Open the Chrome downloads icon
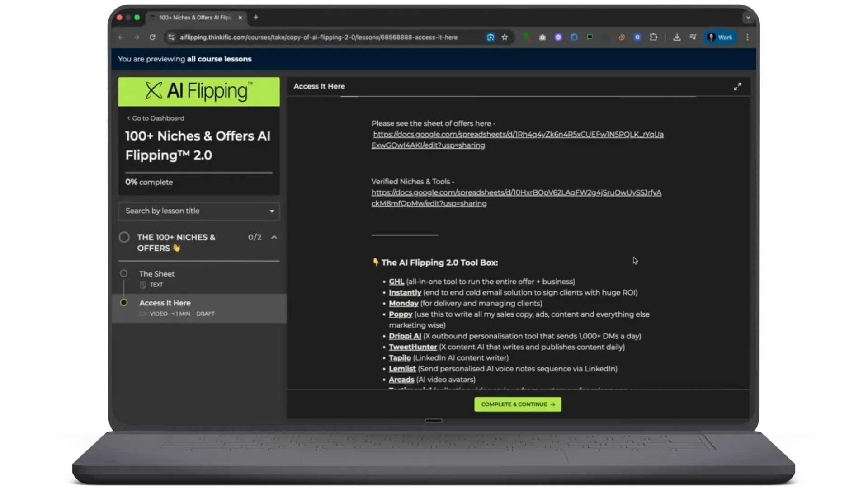This screenshot has width=868, height=488. [677, 38]
